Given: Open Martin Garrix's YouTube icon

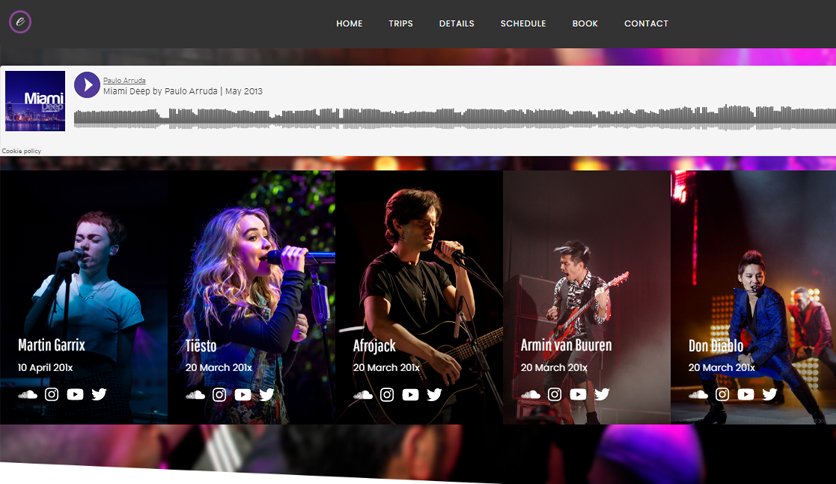Looking at the screenshot, I should click(75, 394).
